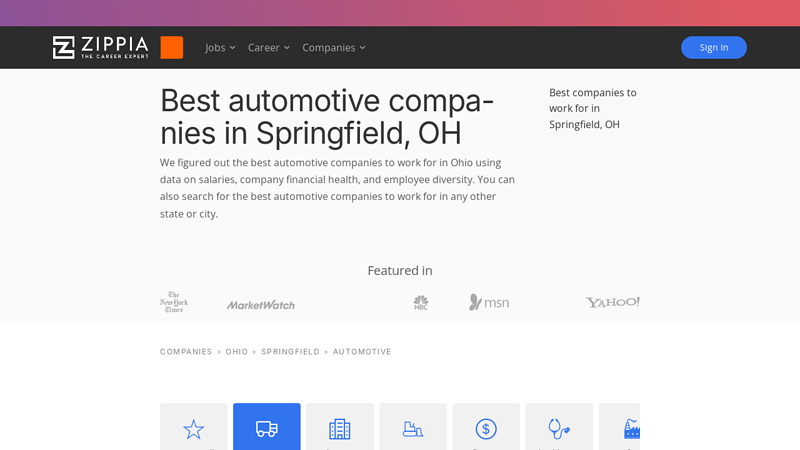Viewport: 800px width, 450px height.
Task: Click the msn butterfly logo
Action: tap(489, 303)
